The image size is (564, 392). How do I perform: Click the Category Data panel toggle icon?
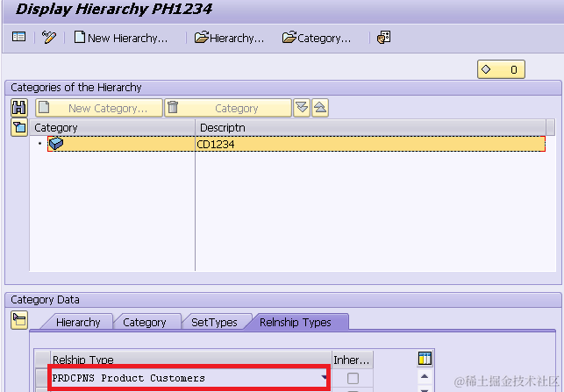pyautogui.click(x=19, y=320)
